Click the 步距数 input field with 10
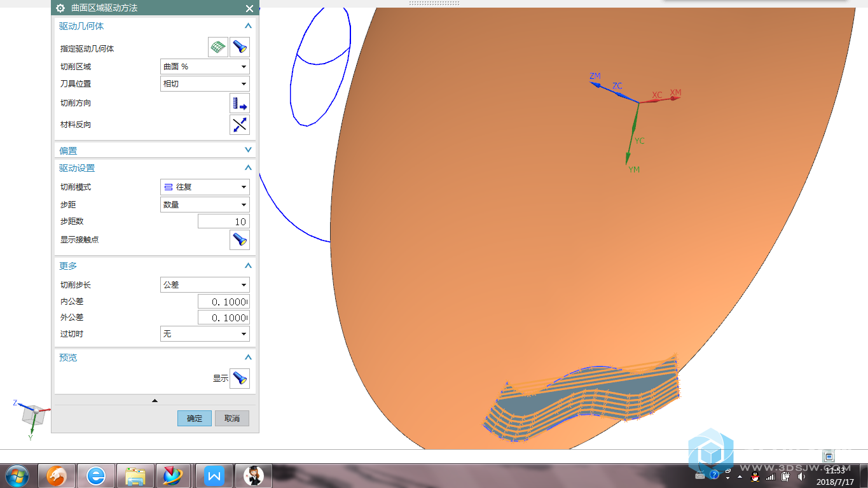Viewport: 868px width, 488px height. click(223, 221)
